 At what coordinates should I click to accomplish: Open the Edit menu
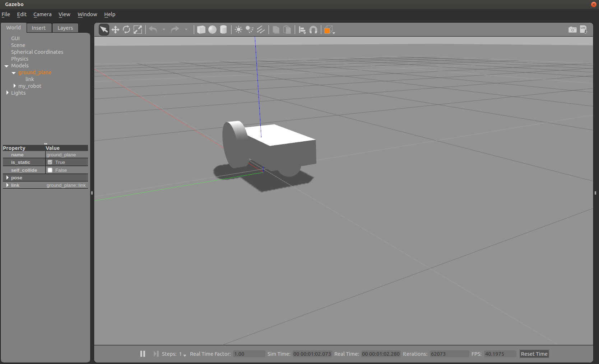[x=22, y=14]
